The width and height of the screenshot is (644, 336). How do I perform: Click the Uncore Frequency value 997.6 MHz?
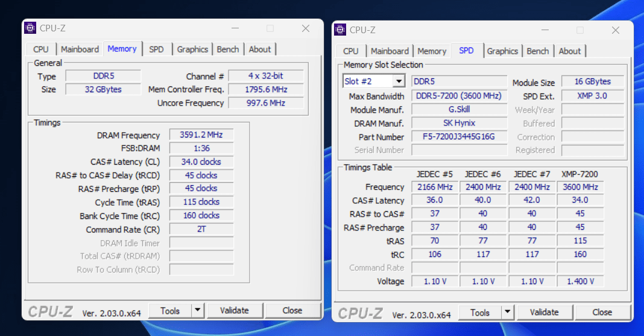tap(266, 103)
